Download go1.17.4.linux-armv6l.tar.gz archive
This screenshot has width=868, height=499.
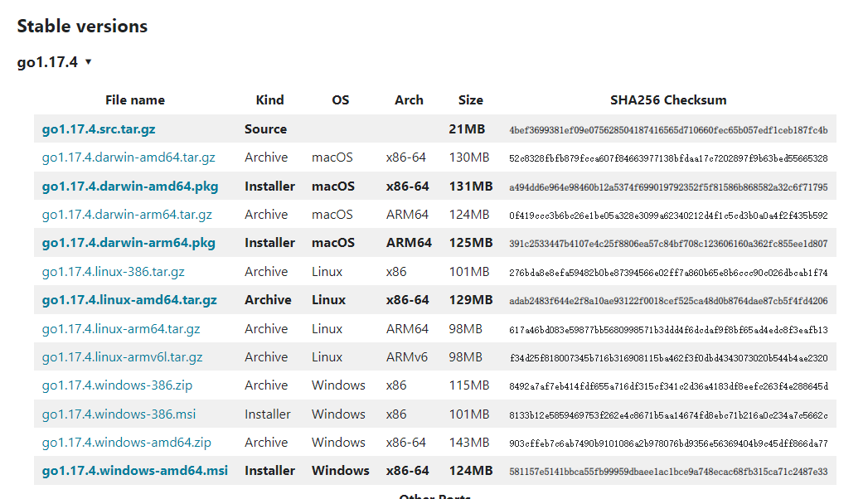click(123, 357)
